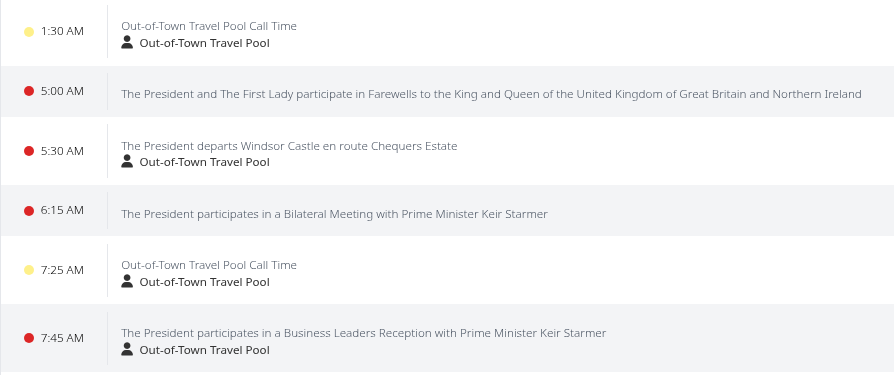
Task: Click person icon in the 1:30 AM entry
Action: coord(127,42)
